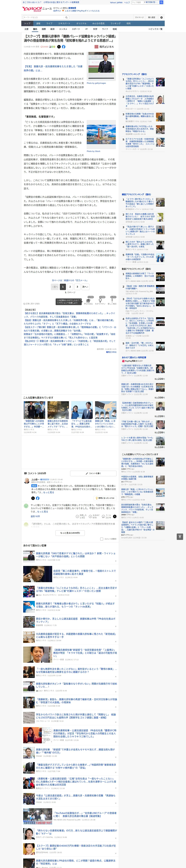Open the スポーツ category
The height and width of the screenshot is (868, 186).
[x=76, y=29]
